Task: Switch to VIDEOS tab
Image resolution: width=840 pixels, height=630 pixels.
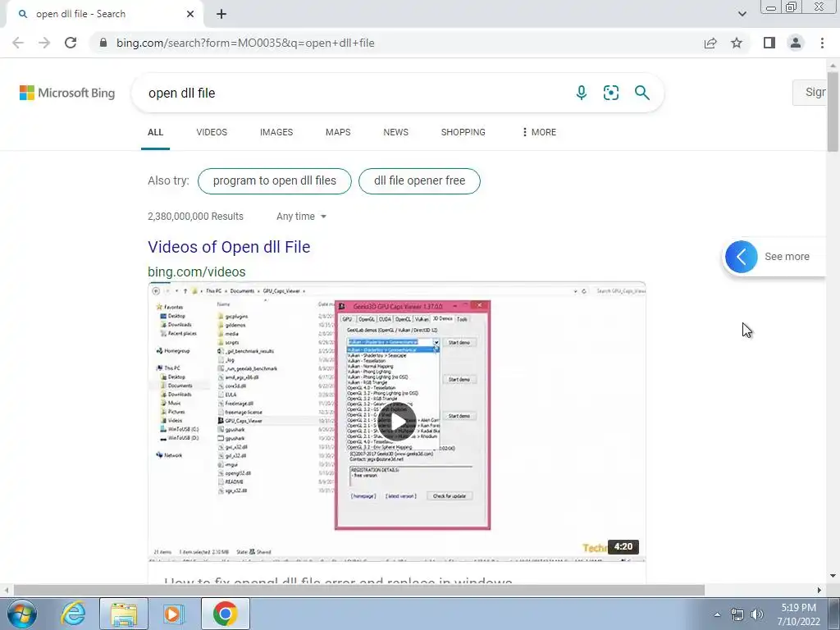Action: (x=212, y=132)
